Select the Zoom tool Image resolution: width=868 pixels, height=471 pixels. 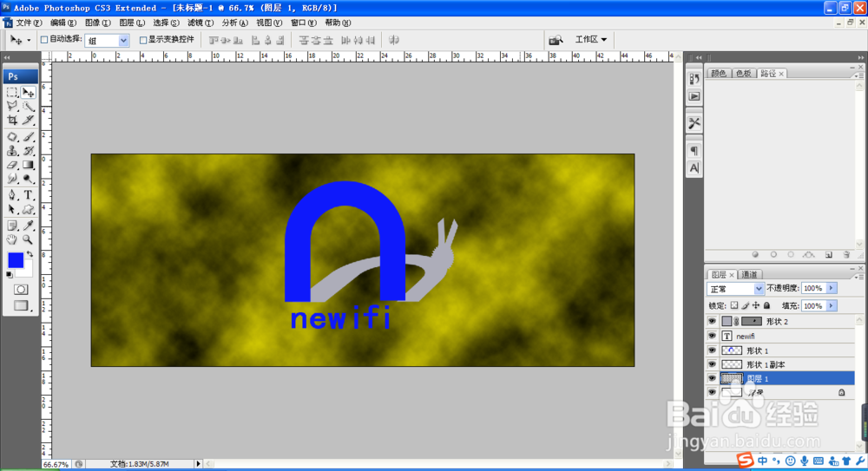[x=29, y=239]
